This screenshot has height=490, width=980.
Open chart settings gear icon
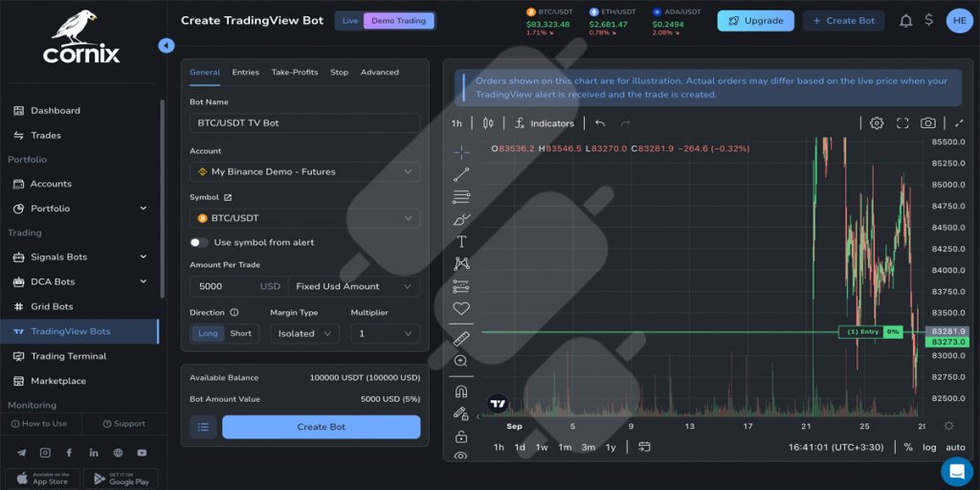[x=877, y=123]
